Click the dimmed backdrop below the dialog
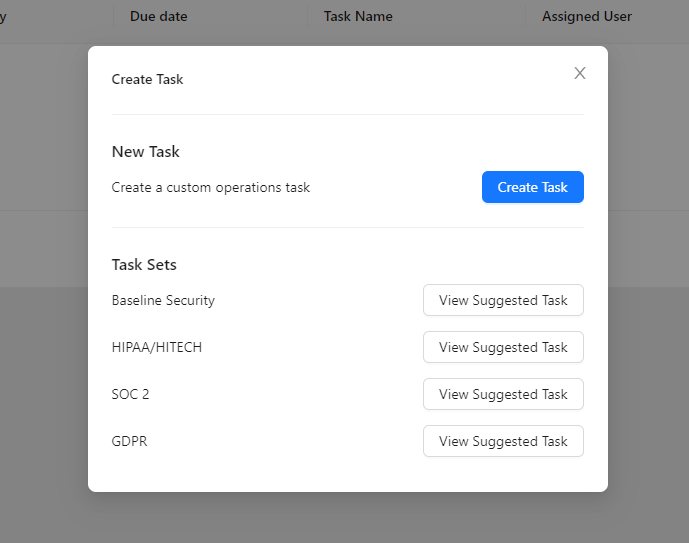This screenshot has height=543, width=689. 344,518
